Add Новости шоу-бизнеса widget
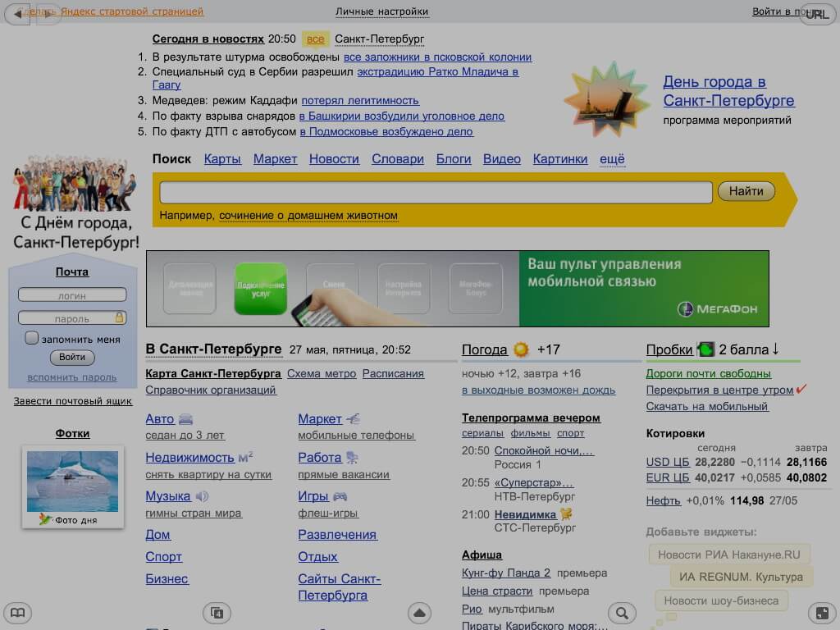The width and height of the screenshot is (840, 630). coord(721,600)
